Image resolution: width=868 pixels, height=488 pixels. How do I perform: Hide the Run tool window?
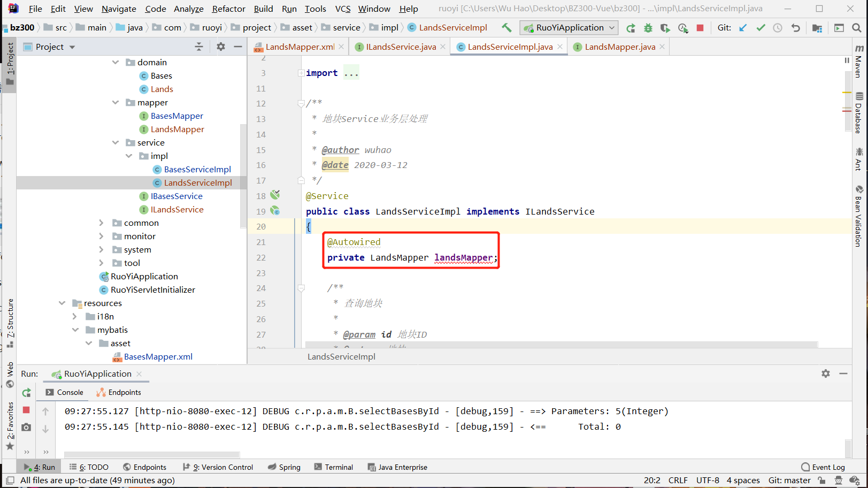pos(843,373)
